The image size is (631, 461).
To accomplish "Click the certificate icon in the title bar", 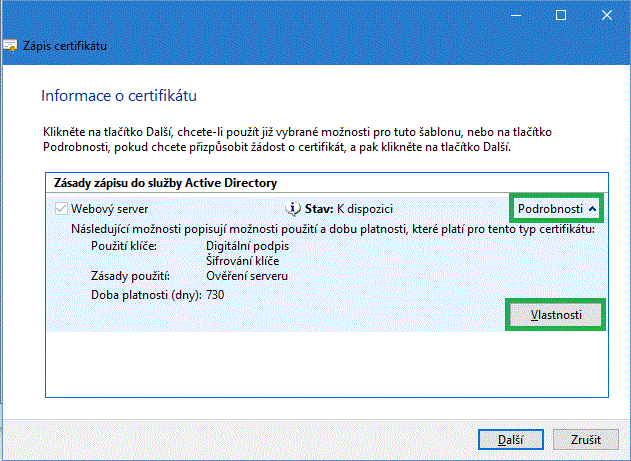I will pos(9,46).
